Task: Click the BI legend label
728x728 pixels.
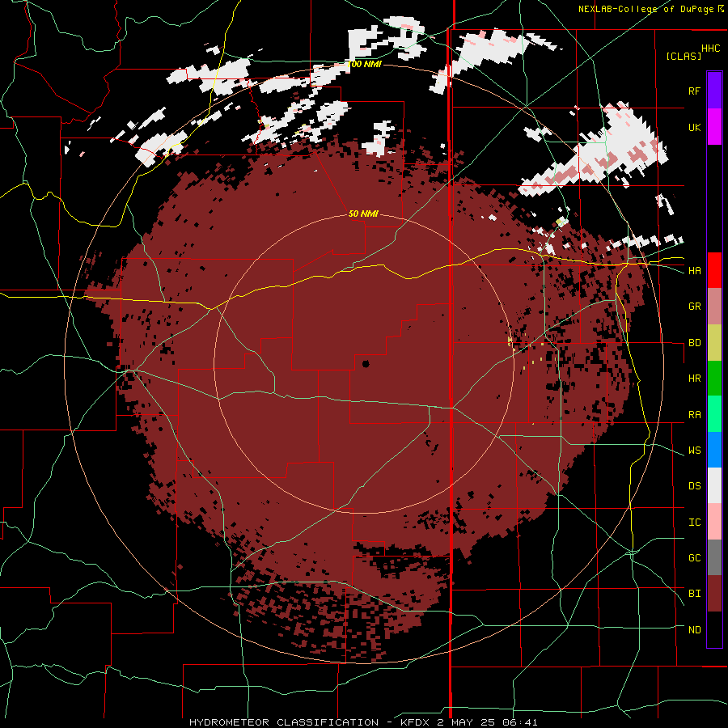Action: 694,594
